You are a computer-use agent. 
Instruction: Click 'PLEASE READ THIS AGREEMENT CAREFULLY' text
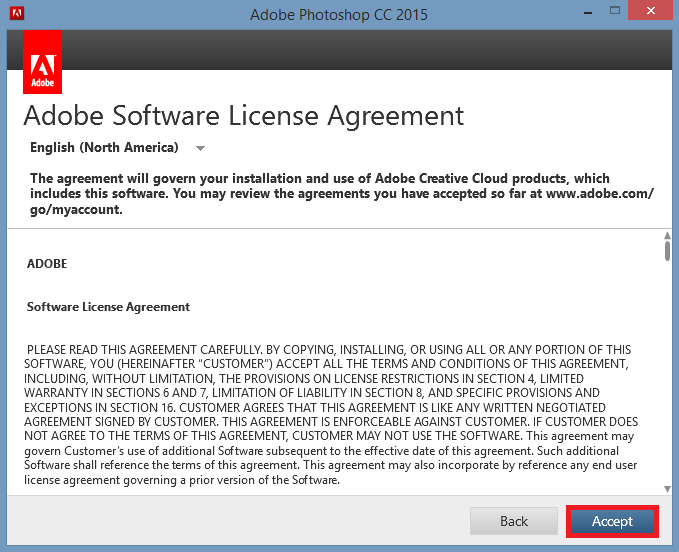coord(145,349)
